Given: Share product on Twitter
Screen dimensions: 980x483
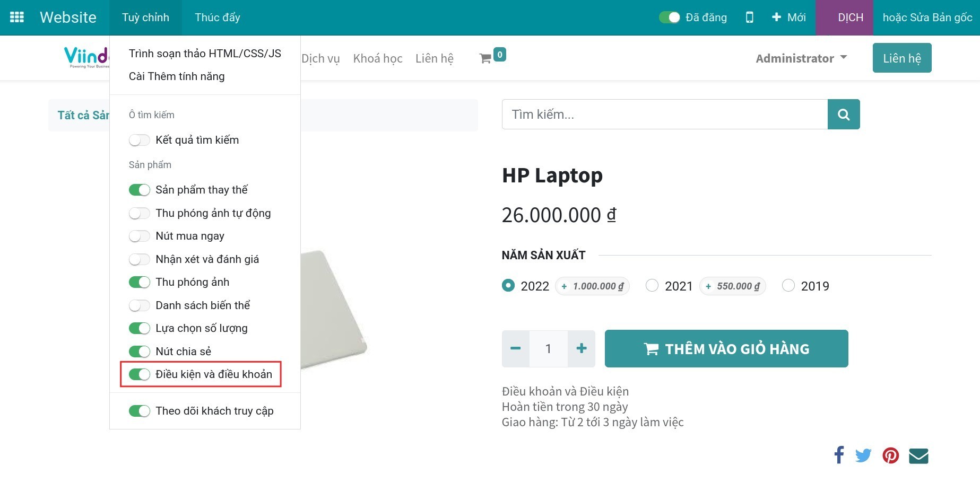Looking at the screenshot, I should point(863,455).
